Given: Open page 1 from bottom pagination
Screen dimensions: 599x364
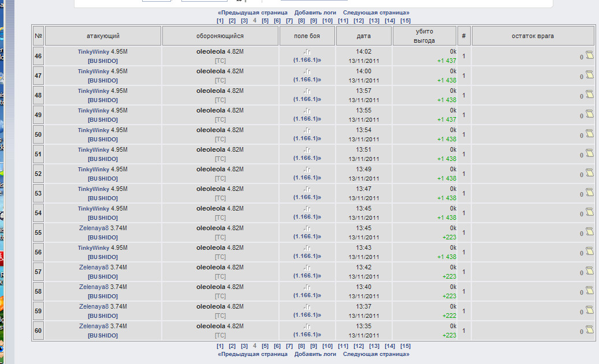Looking at the screenshot, I should pyautogui.click(x=220, y=346).
